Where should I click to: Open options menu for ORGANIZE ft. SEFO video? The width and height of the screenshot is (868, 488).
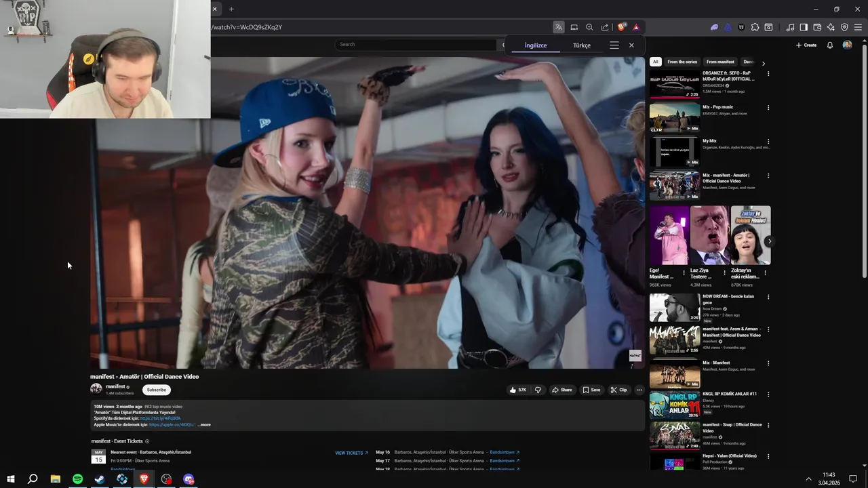pyautogui.click(x=768, y=73)
